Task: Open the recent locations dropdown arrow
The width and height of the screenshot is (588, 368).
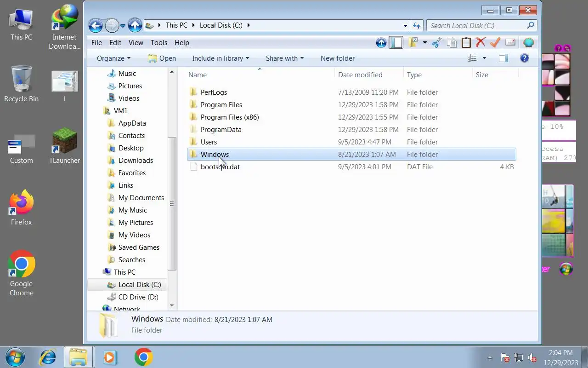Action: point(123,26)
